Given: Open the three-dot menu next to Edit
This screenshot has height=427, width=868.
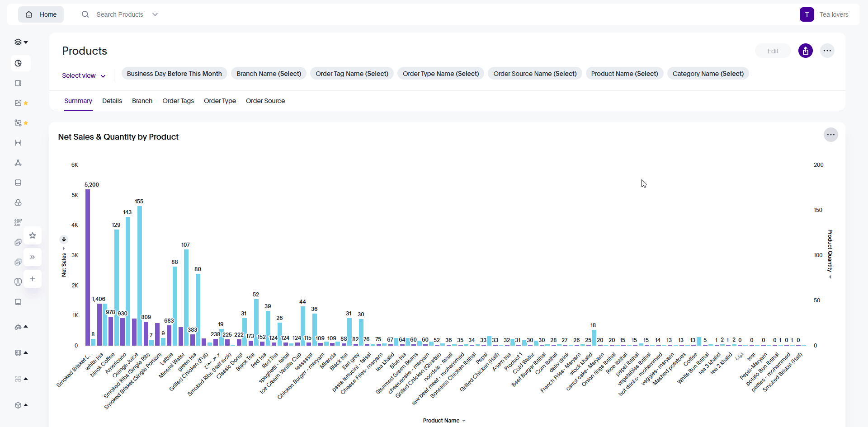Looking at the screenshot, I should [828, 51].
